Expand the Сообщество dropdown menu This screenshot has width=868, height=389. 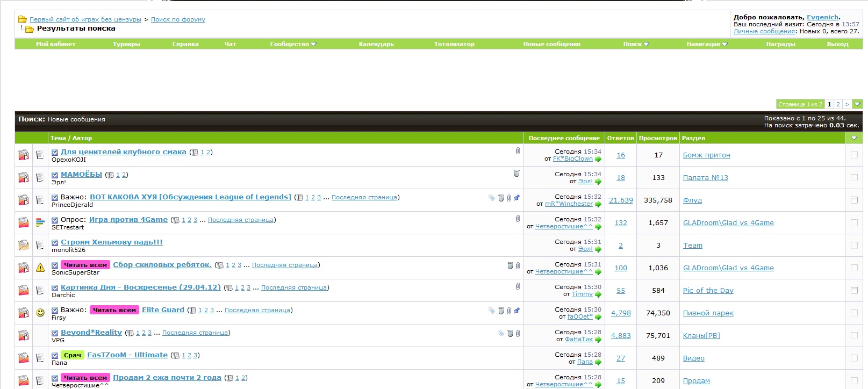[293, 44]
